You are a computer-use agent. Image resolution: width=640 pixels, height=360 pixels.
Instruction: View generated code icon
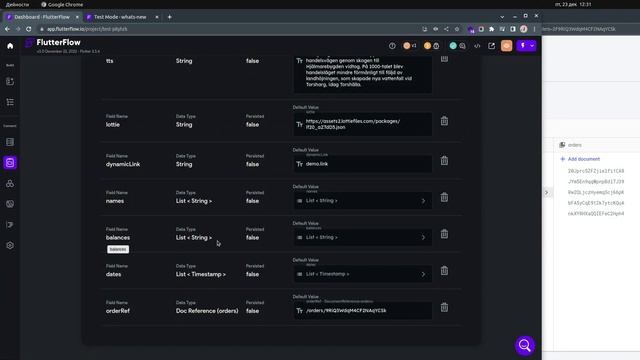(x=477, y=46)
